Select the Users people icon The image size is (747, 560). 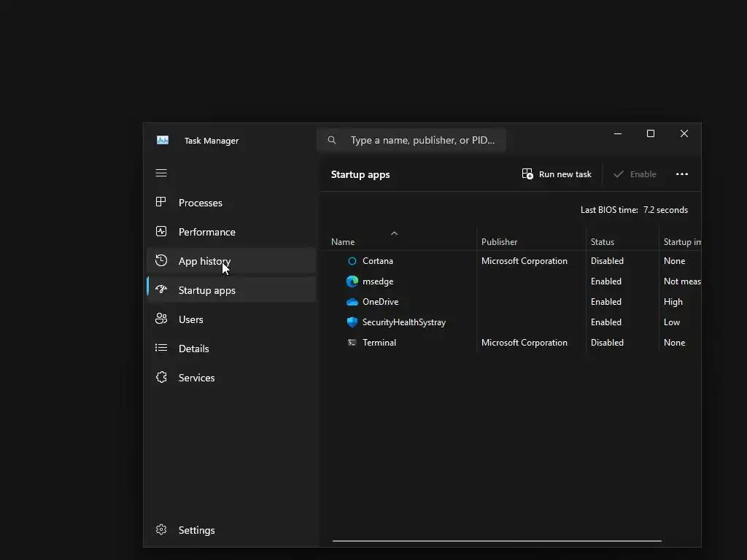(161, 319)
